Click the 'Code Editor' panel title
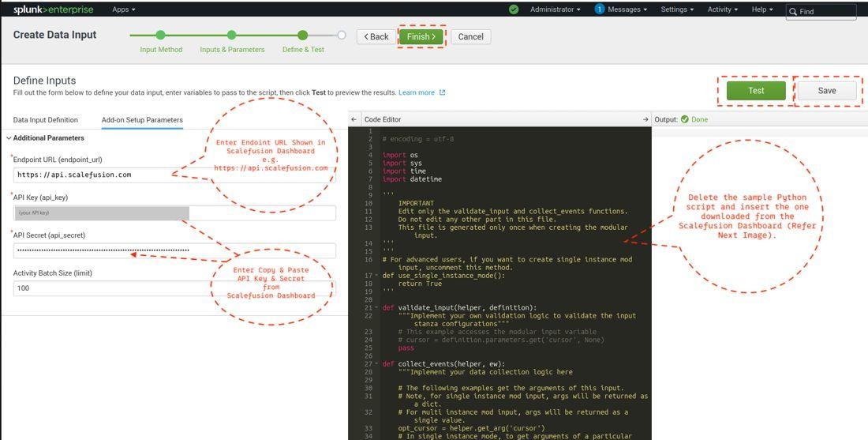This screenshot has width=868, height=440. tap(383, 120)
